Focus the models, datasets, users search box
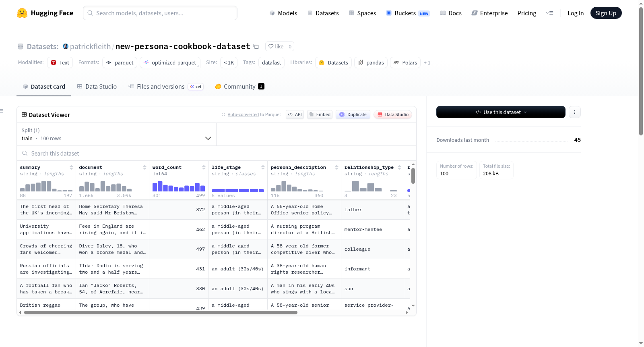This screenshot has height=347, width=644. [160, 13]
